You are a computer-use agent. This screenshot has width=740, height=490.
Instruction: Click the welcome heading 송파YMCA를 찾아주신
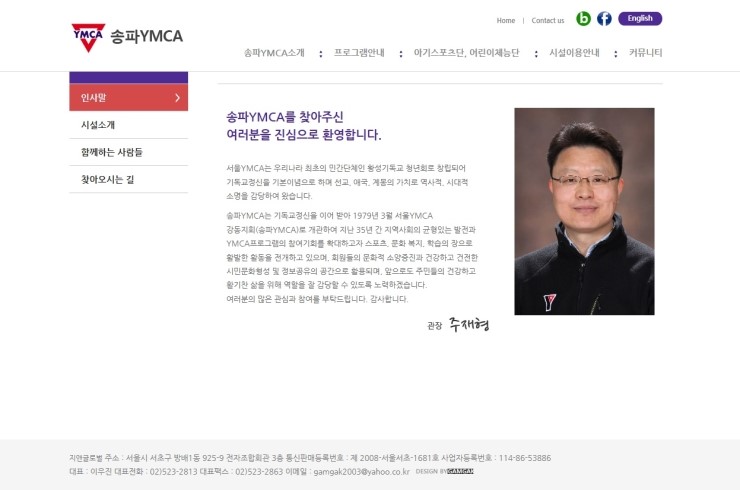285,117
